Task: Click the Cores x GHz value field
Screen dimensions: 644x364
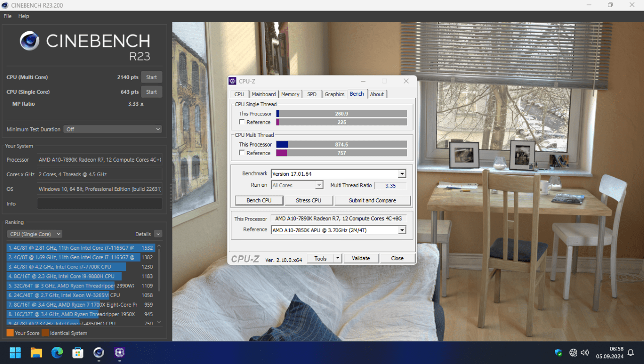Action: tap(100, 174)
